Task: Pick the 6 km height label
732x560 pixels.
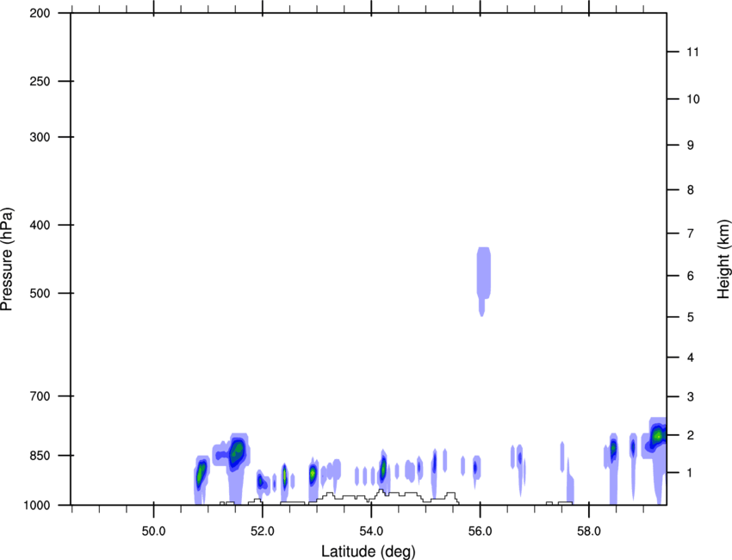Action: tap(691, 276)
